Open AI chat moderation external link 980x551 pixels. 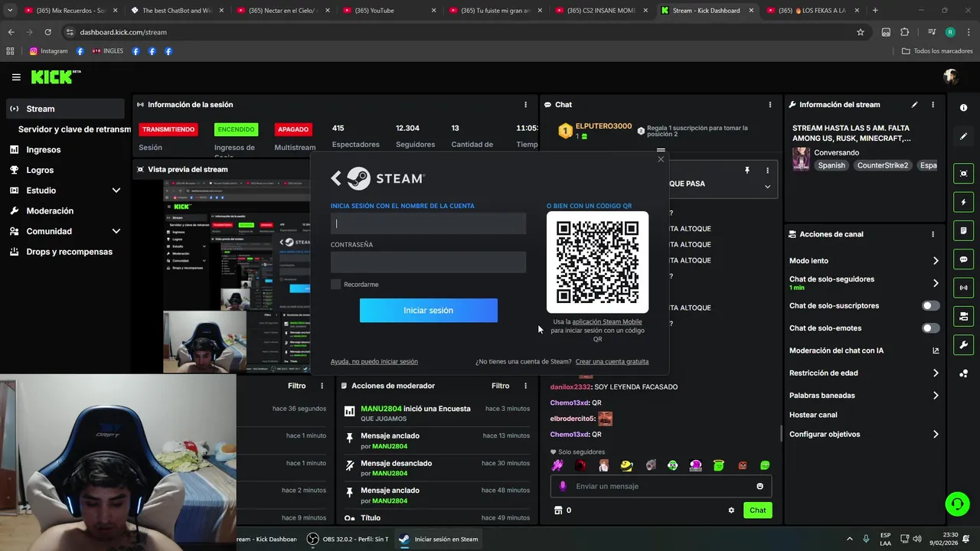click(x=936, y=350)
